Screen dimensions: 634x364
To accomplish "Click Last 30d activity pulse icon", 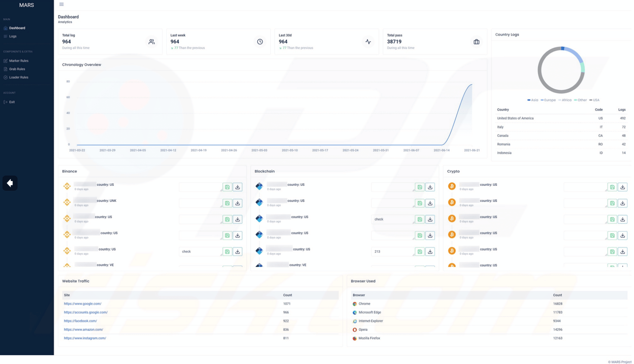I will coord(368,42).
